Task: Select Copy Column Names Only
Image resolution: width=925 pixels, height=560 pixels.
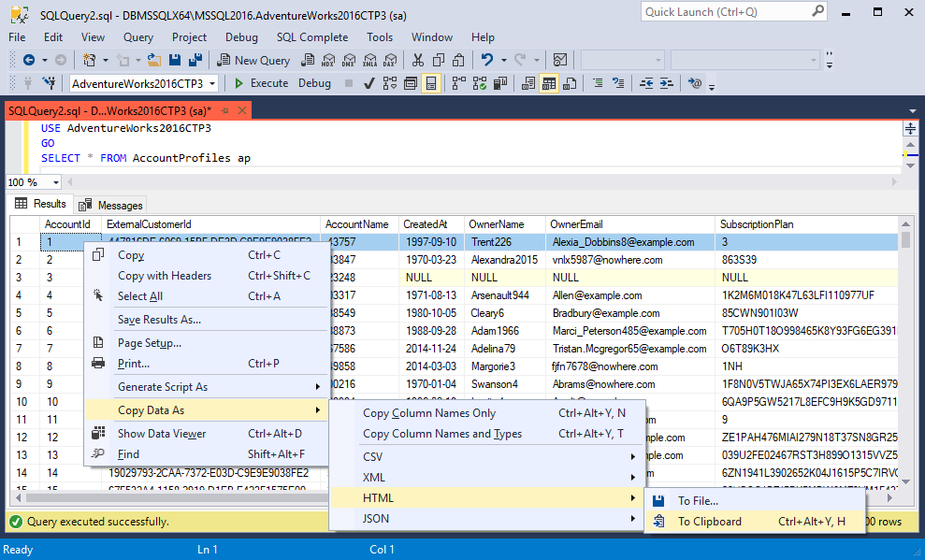Action: [x=486, y=413]
